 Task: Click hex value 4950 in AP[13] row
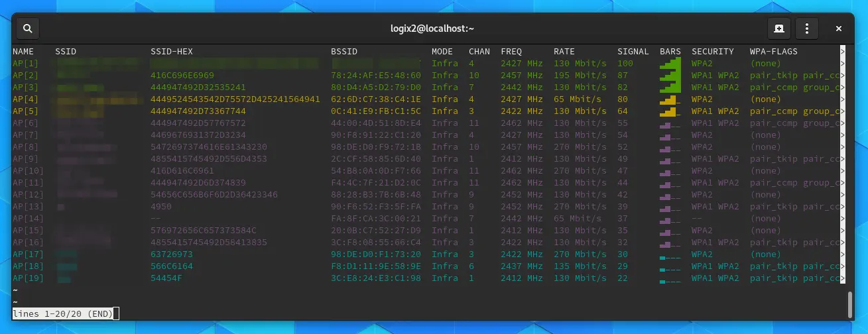click(161, 207)
